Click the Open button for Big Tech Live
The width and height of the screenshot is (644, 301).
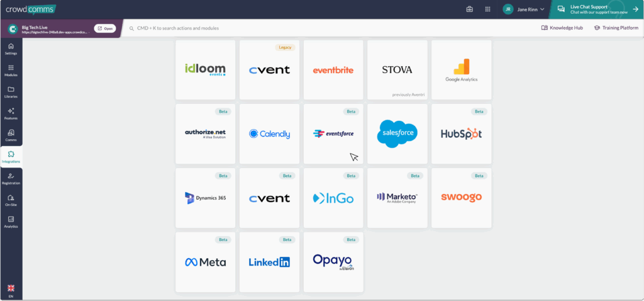(105, 28)
